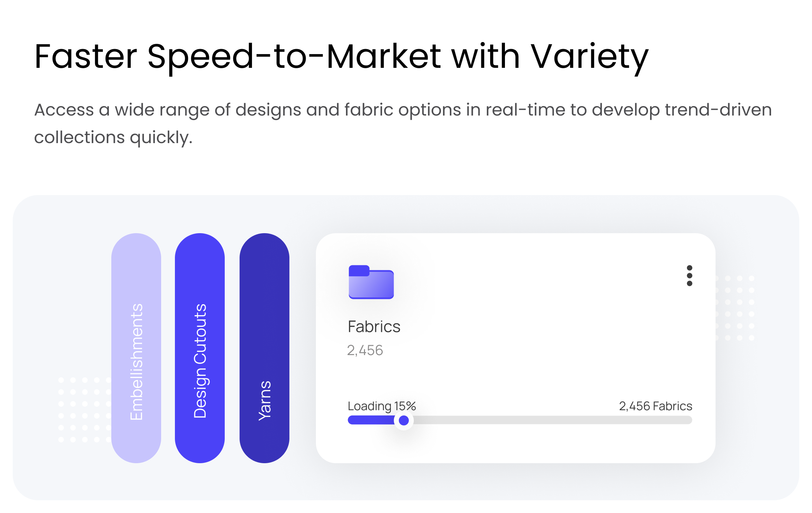The width and height of the screenshot is (812, 513).
Task: Click the loading slider's round handle
Action: point(404,420)
